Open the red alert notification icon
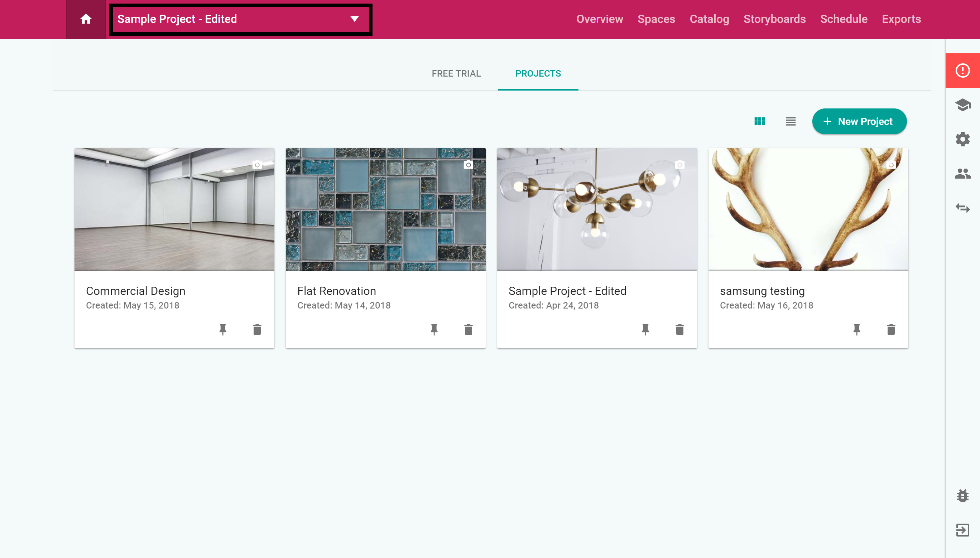980x558 pixels. coord(962,71)
